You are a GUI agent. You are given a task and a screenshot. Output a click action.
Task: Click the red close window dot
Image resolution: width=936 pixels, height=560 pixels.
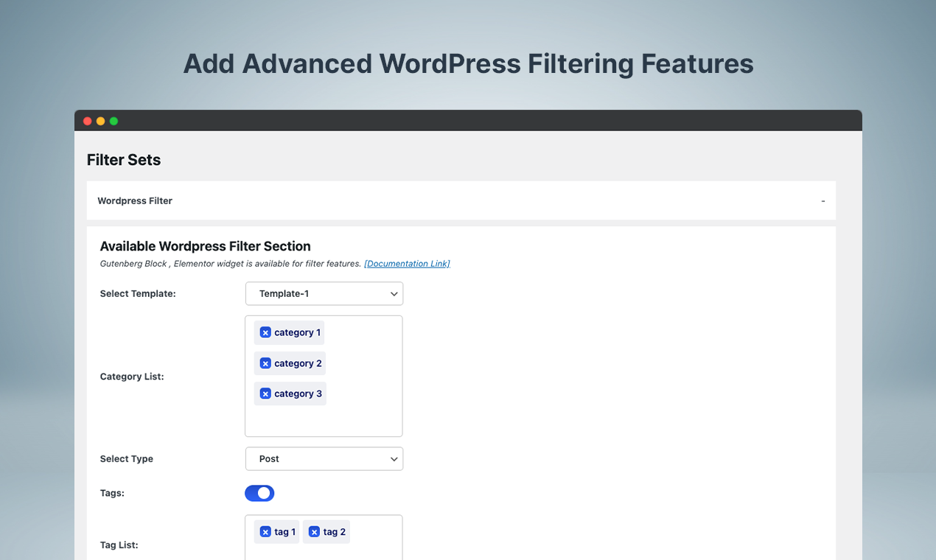coord(88,121)
